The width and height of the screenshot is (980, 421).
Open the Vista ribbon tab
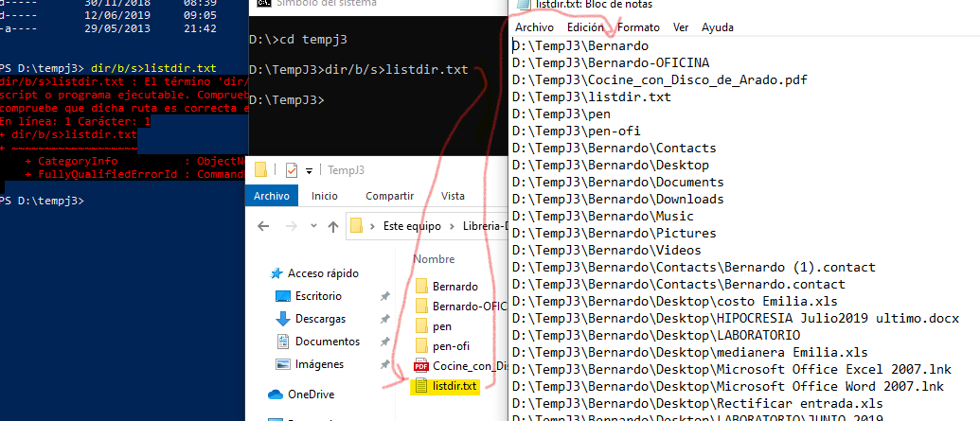coord(453,196)
